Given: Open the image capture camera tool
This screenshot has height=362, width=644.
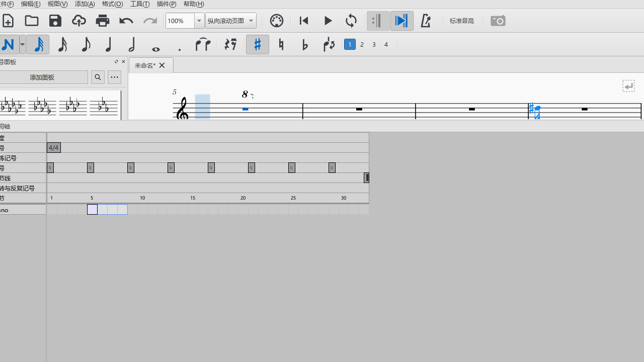Looking at the screenshot, I should [x=498, y=21].
